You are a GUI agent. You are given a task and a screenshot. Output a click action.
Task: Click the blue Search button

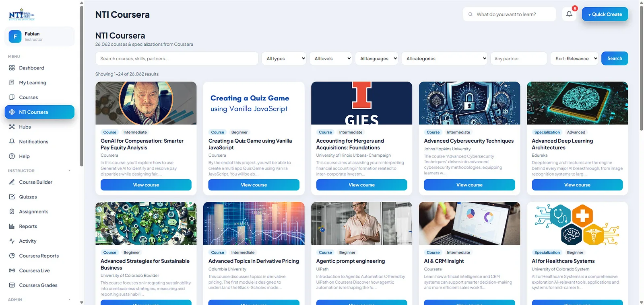(615, 58)
